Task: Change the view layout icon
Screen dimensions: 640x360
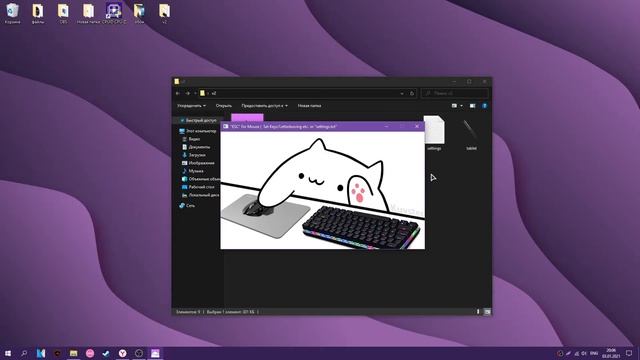Action: pyautogui.click(x=454, y=106)
